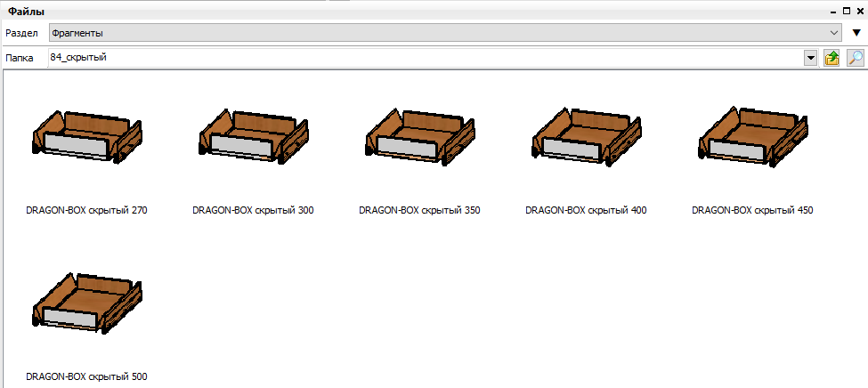Select DRAGON-BOX скрытый 500 thumbnail

pos(87,303)
